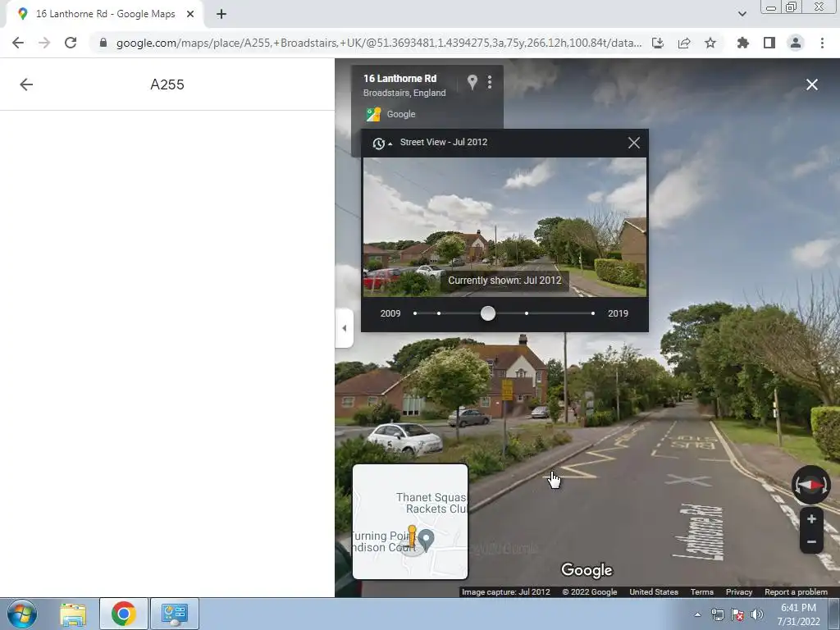Click the volume speaker tray icon
Screen dimensions: 840x630
point(757,615)
